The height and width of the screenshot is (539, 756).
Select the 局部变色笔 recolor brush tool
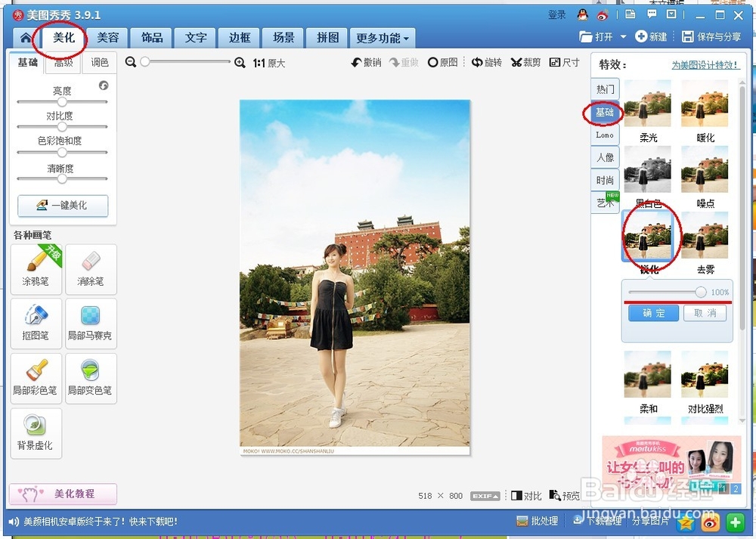point(91,379)
